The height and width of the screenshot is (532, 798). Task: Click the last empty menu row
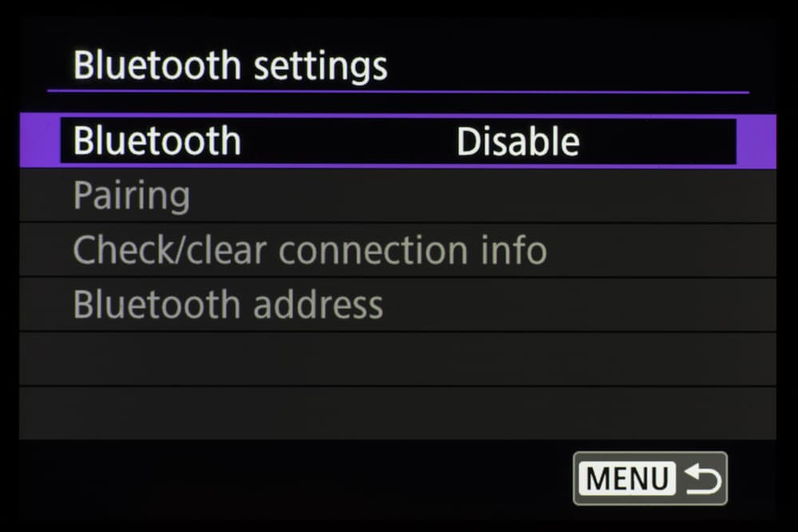(397, 412)
